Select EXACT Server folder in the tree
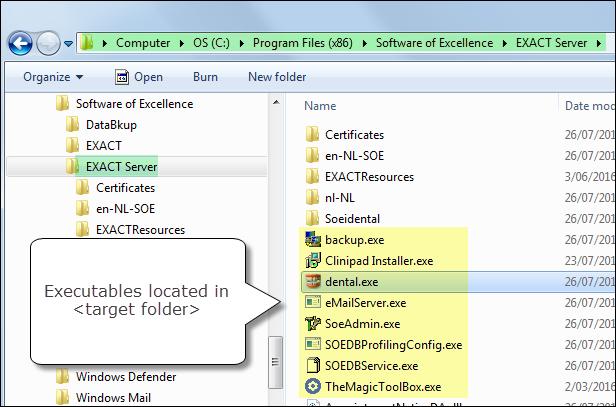The image size is (616, 407). (121, 167)
